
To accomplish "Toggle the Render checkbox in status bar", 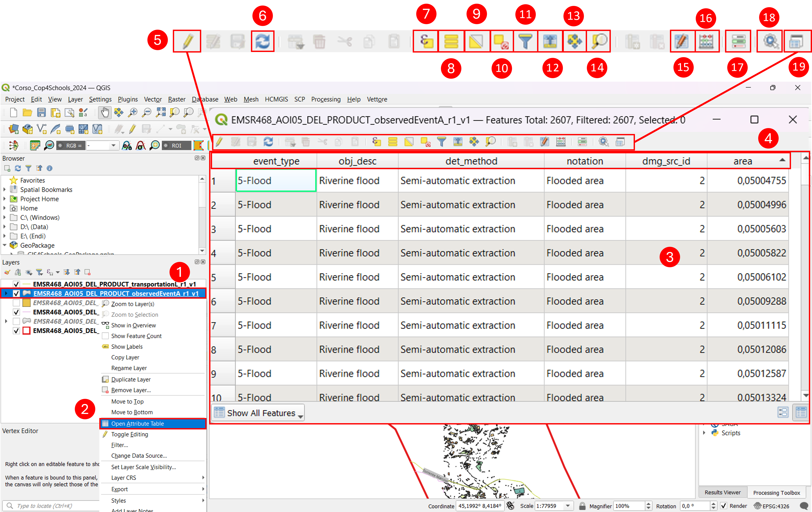I will click(724, 506).
